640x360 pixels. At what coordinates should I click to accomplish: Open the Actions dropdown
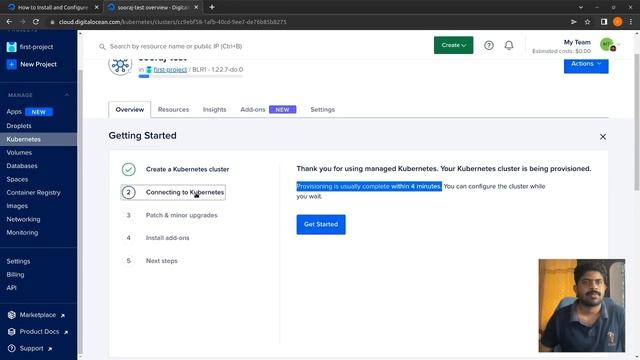pos(586,66)
